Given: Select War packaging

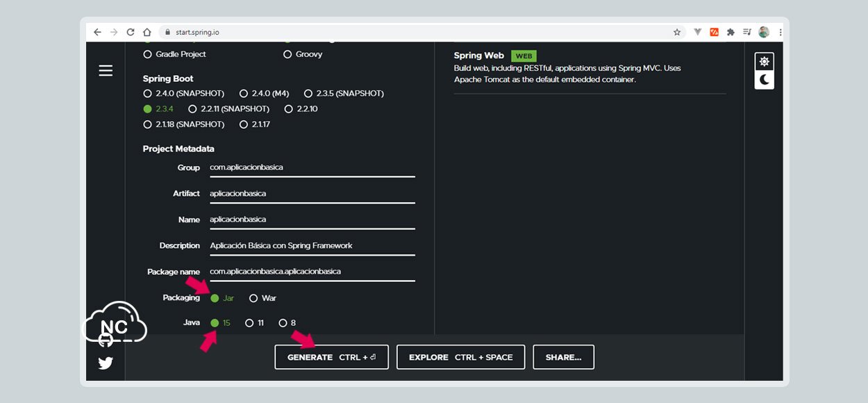Looking at the screenshot, I should point(262,298).
